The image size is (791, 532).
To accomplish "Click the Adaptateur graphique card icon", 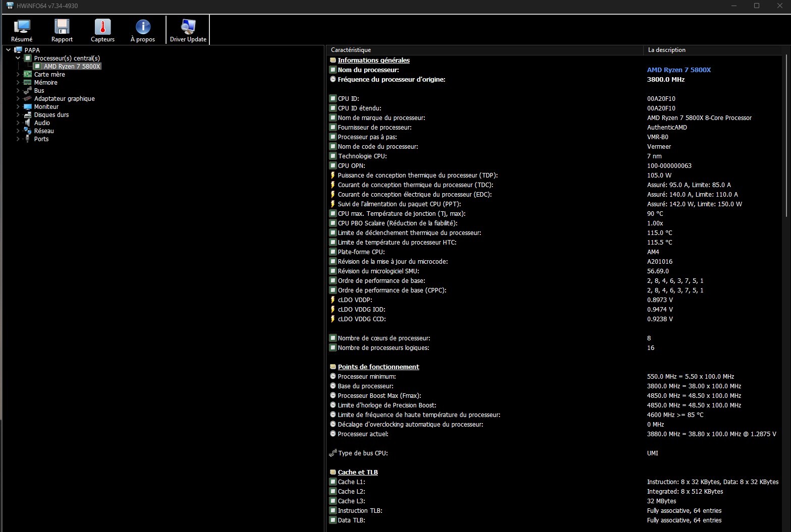I will 28,98.
